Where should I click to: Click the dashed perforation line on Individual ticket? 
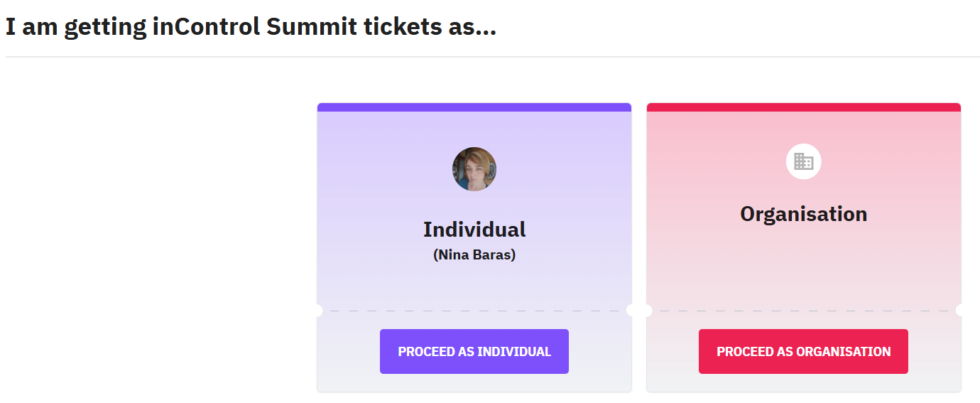point(474,311)
